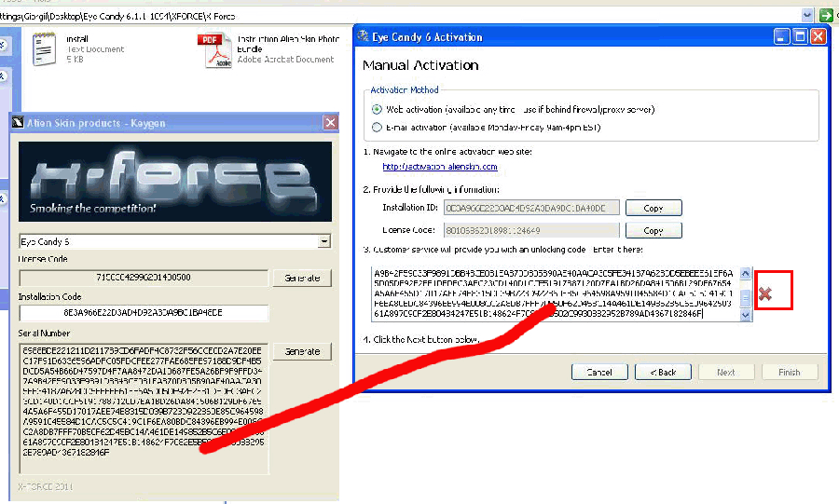Viewport: 839px width, 504px height.
Task: Copy the License Code in activation window
Action: (653, 230)
